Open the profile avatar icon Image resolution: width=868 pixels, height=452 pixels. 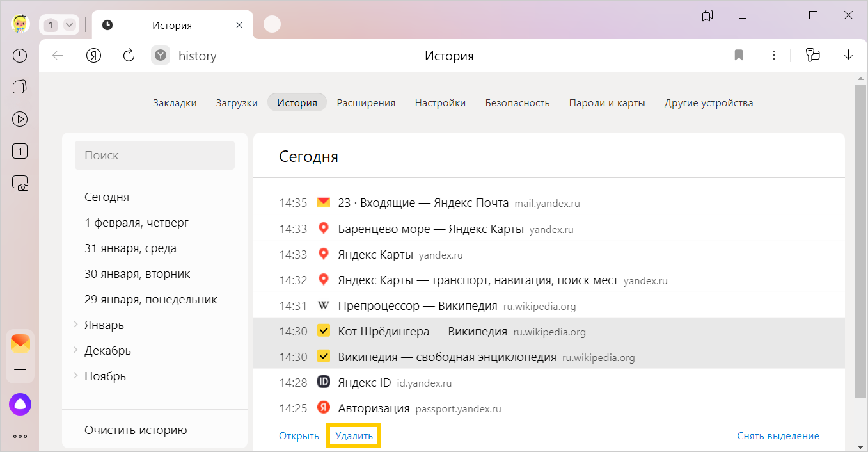[20, 24]
